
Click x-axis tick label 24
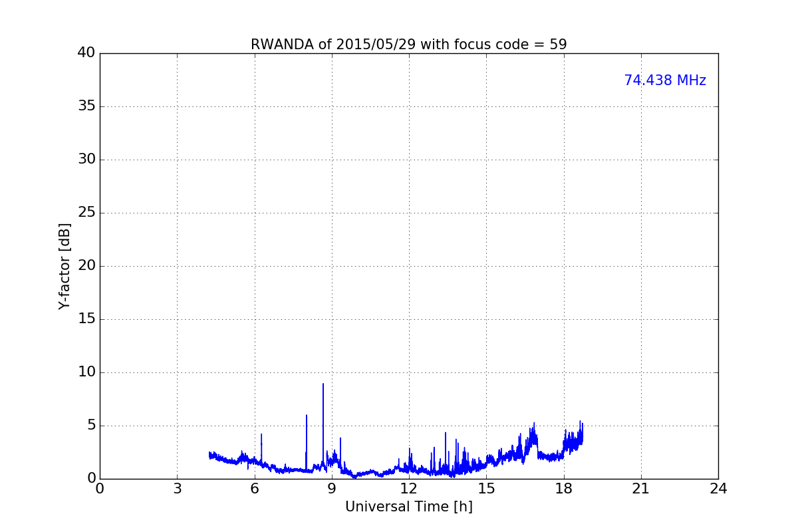pos(718,488)
